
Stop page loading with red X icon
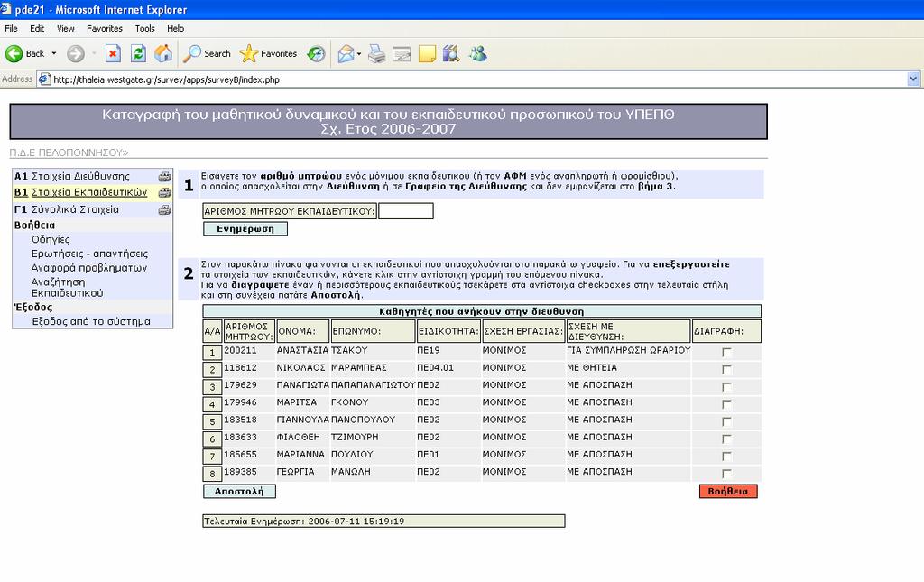[x=113, y=53]
